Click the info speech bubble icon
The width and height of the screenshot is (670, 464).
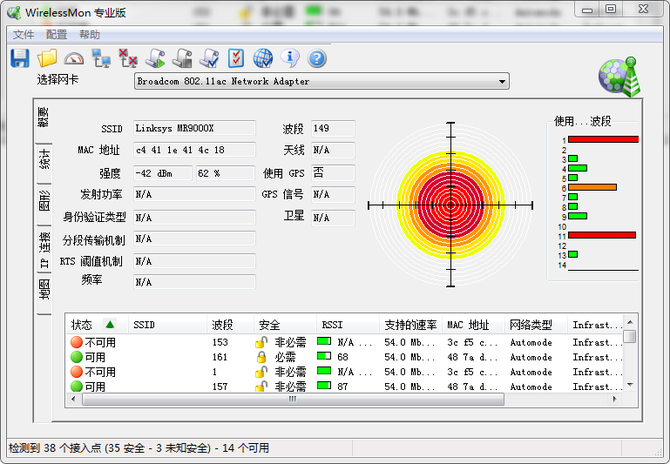click(x=290, y=58)
